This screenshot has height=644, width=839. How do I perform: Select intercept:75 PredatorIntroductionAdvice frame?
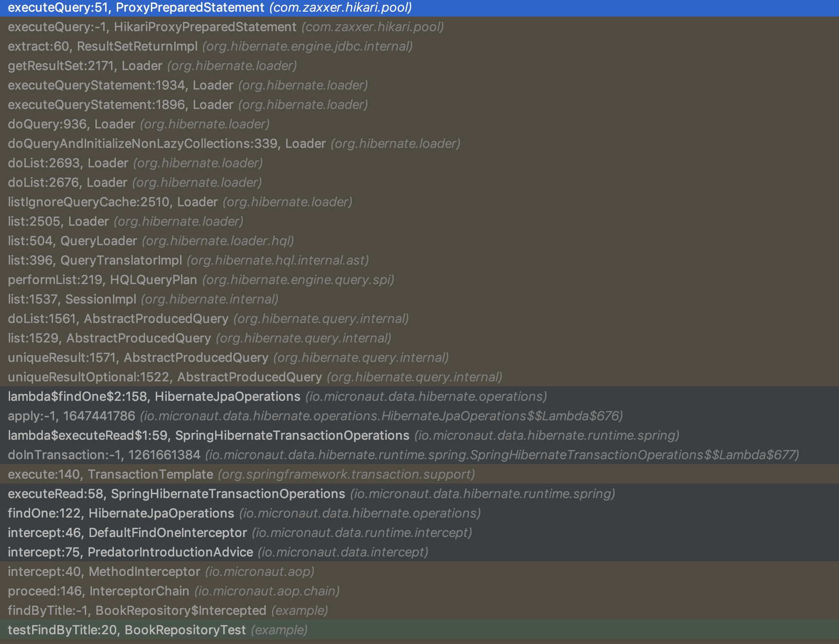(x=419, y=552)
